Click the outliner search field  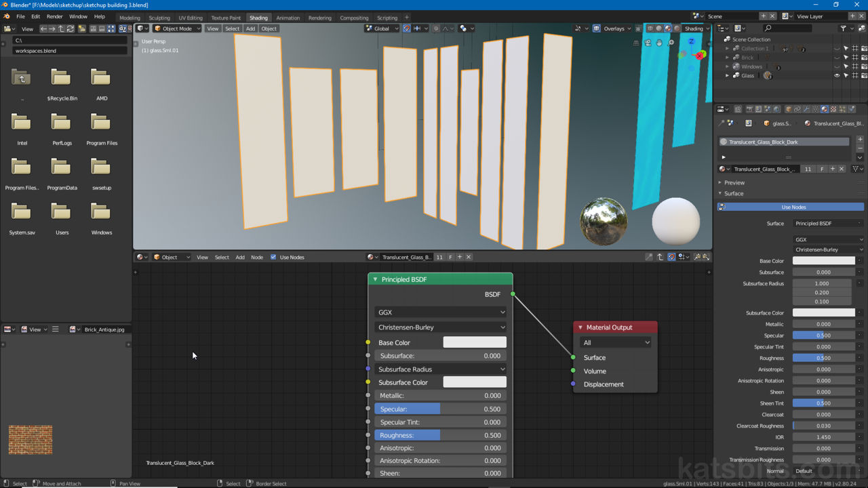tap(787, 28)
